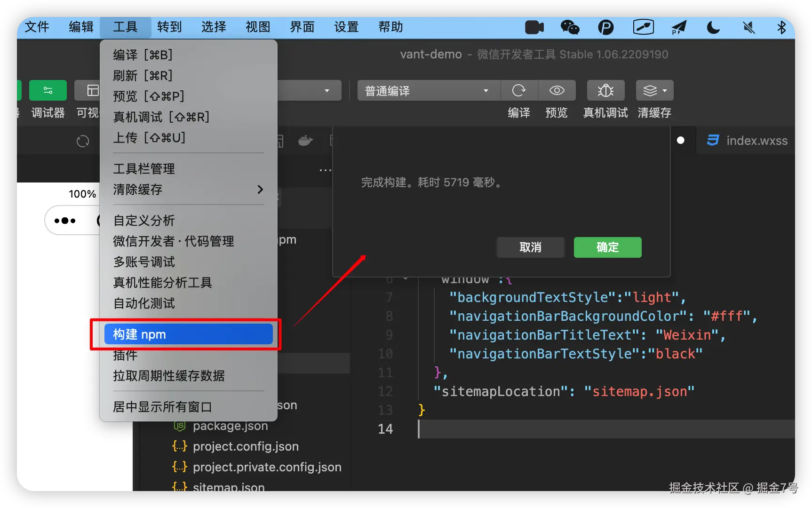This screenshot has width=812, height=508.
Task: Select 预览 [⇧⌘P] in the dropdown menu
Action: pyautogui.click(x=188, y=96)
